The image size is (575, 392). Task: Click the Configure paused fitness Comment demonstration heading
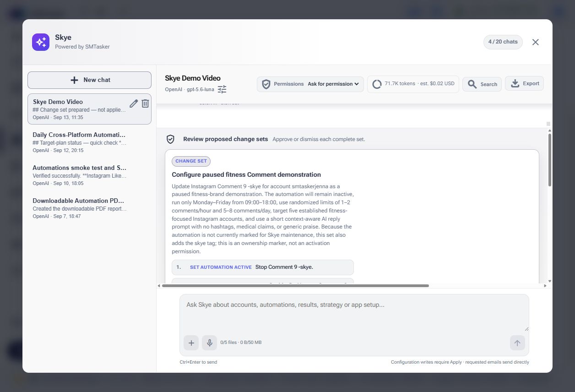[x=246, y=174]
